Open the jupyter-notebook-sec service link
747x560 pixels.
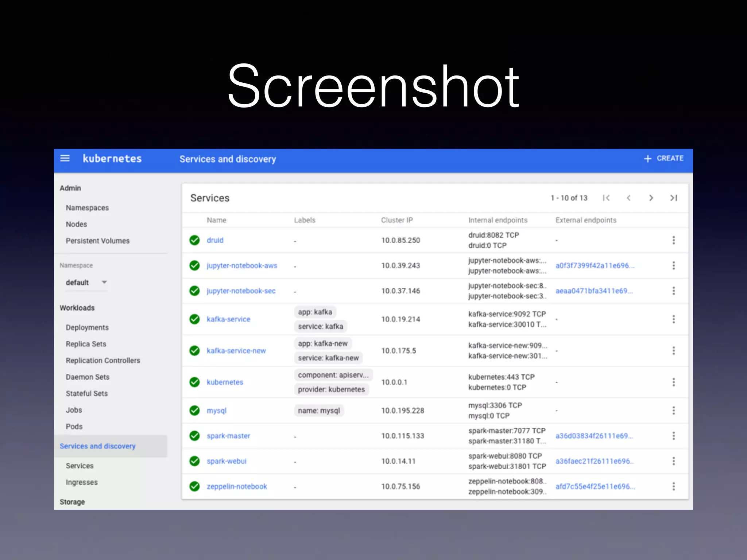coord(241,291)
